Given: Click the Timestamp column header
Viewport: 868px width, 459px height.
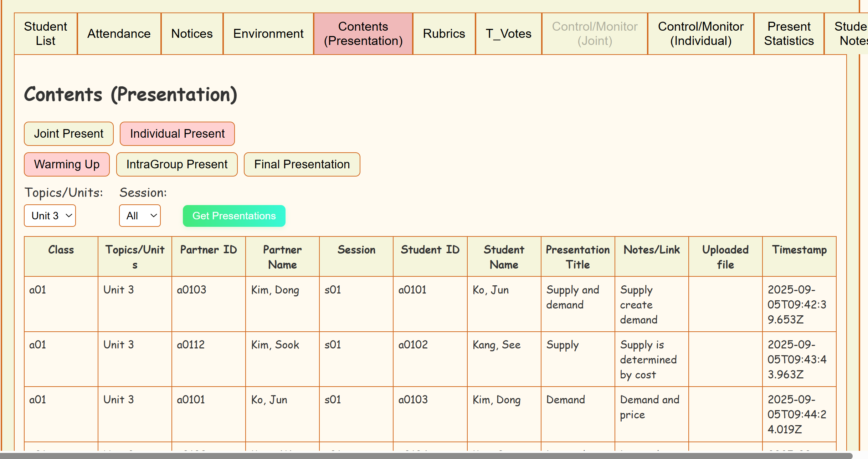Looking at the screenshot, I should pyautogui.click(x=799, y=250).
